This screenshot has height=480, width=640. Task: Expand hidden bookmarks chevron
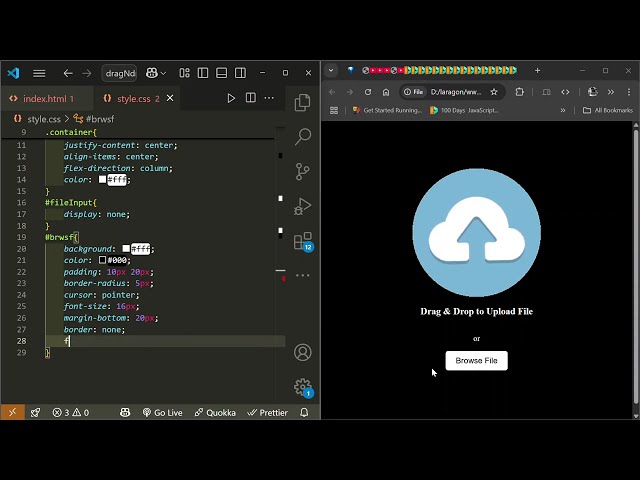click(x=563, y=110)
